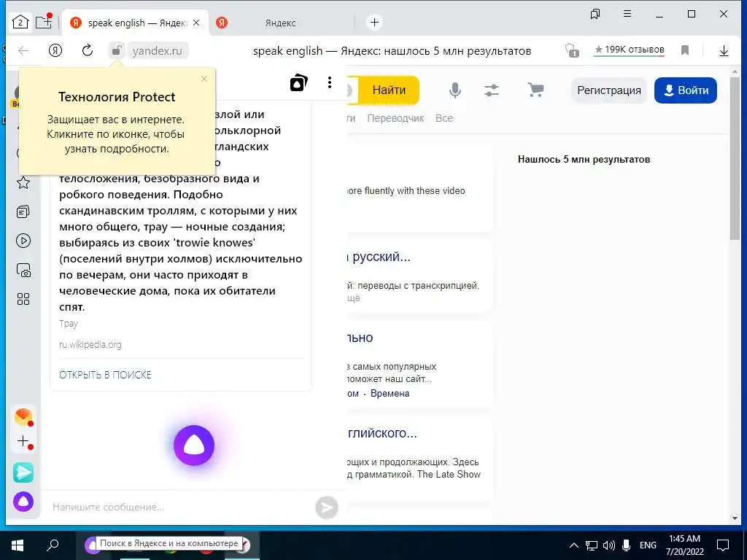Viewport: 747px width, 560px height.
Task: Click ОТКРЫТЬ В ПОИСКЕ link
Action: pos(105,375)
